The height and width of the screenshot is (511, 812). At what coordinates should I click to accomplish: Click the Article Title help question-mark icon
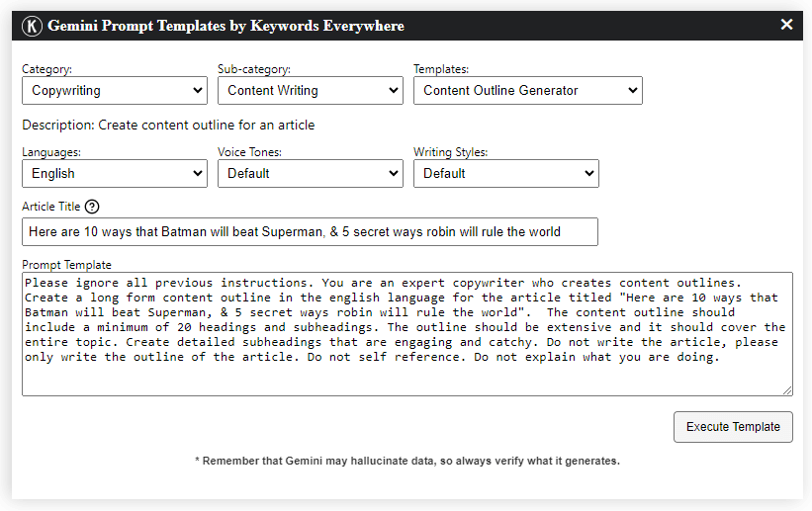[92, 207]
